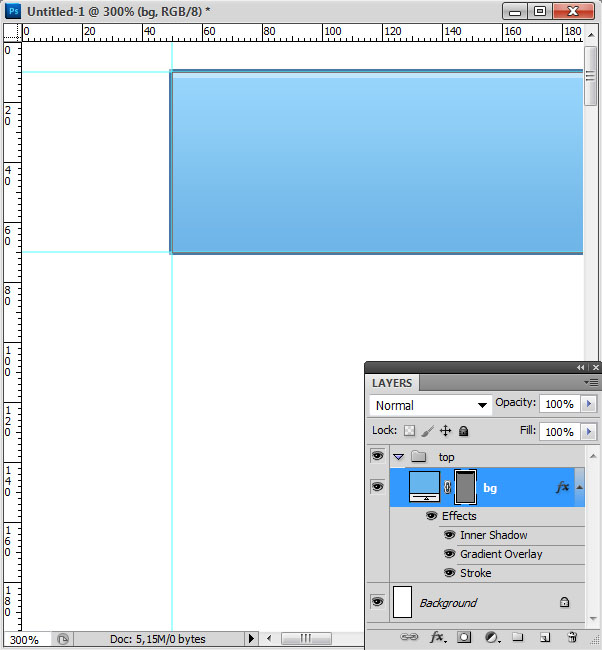The image size is (602, 650).
Task: Hide the Stroke effect
Action: [449, 572]
